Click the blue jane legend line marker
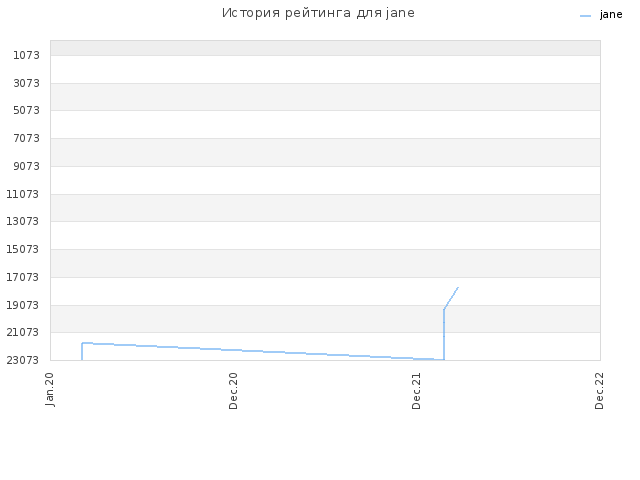The height and width of the screenshot is (480, 640). pos(585,16)
